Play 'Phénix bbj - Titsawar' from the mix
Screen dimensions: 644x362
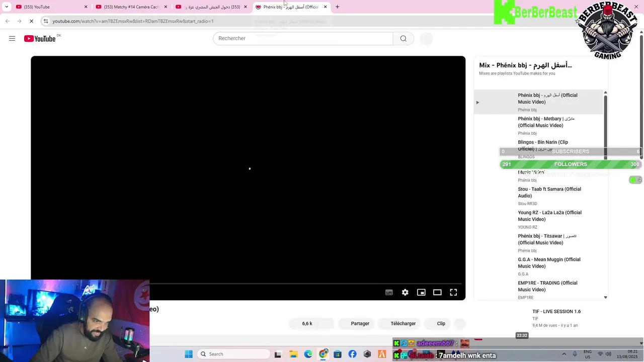click(x=538, y=243)
